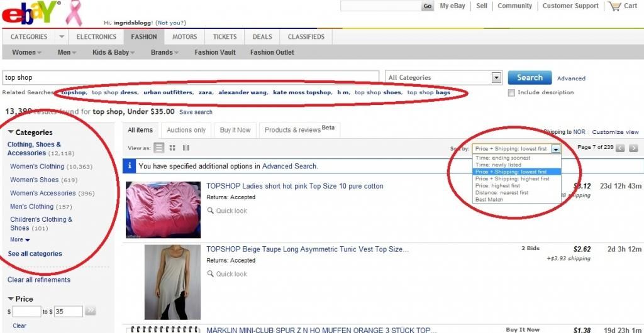
Task: Switch to list view icon
Action: (158, 148)
